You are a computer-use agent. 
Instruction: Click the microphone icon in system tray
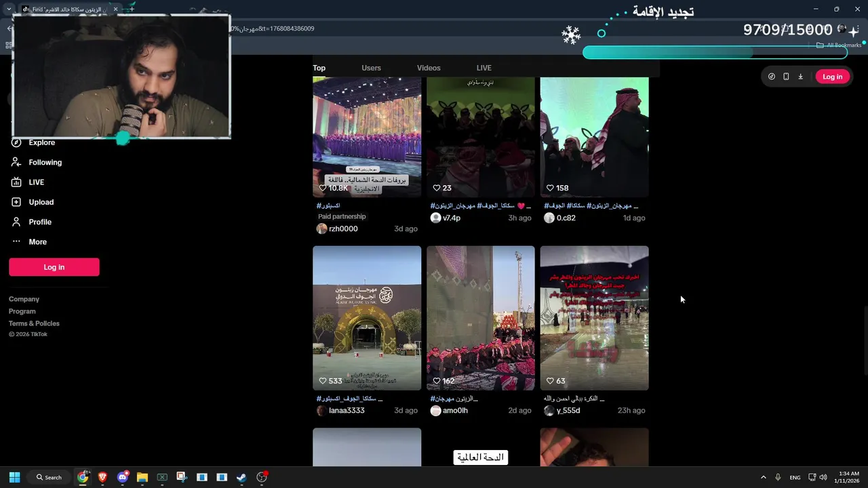tap(778, 477)
